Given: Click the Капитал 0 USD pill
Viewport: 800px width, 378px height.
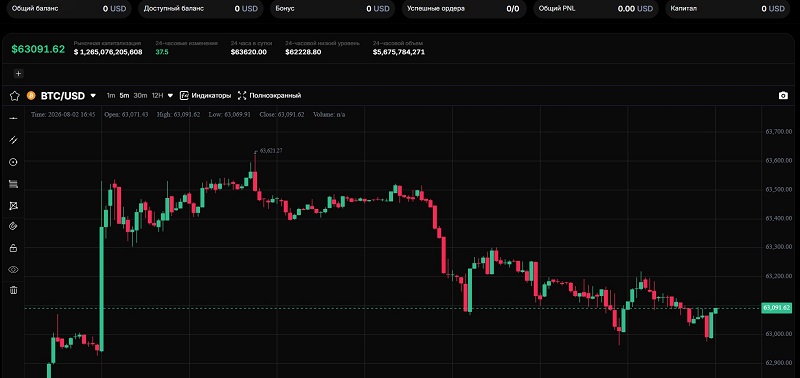Looking at the screenshot, I should click(x=728, y=9).
